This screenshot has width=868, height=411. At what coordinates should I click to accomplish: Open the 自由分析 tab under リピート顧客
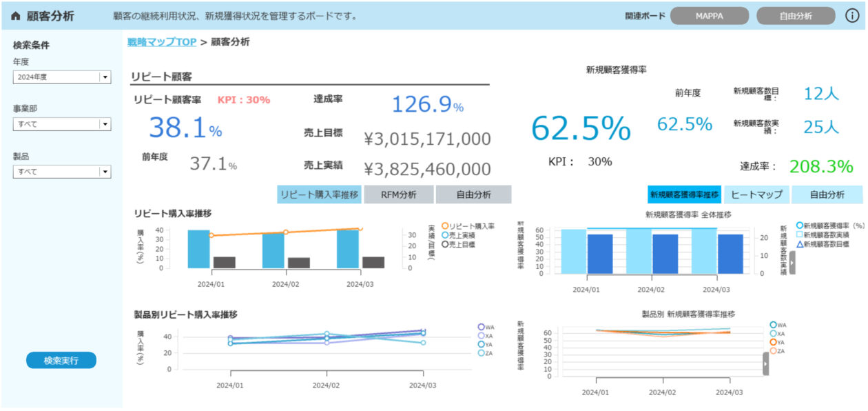click(474, 194)
